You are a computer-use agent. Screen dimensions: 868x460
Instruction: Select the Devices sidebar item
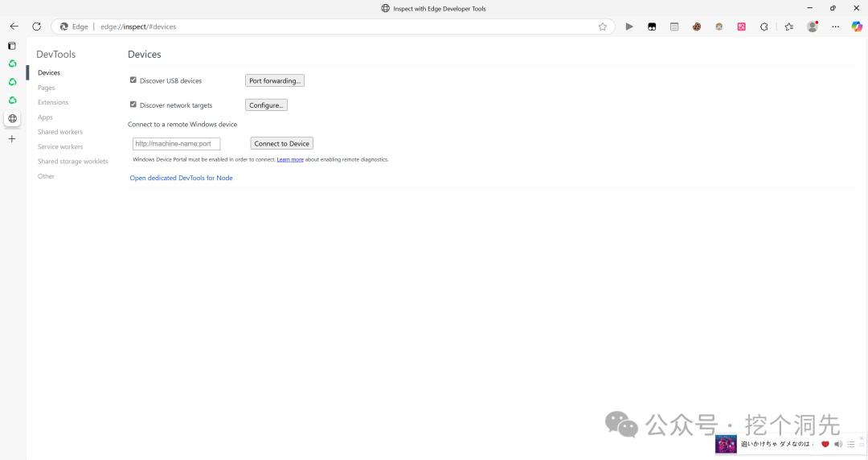point(49,72)
